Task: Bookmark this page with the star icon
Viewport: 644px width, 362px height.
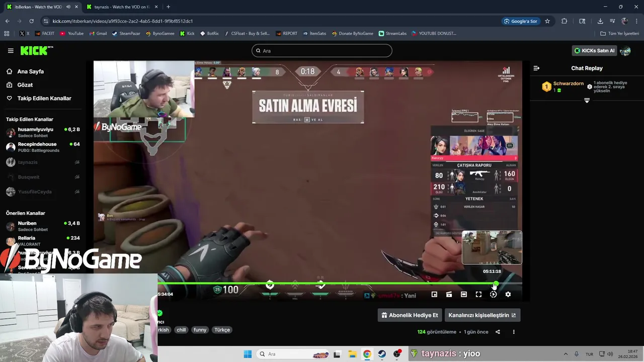Action: click(547, 21)
